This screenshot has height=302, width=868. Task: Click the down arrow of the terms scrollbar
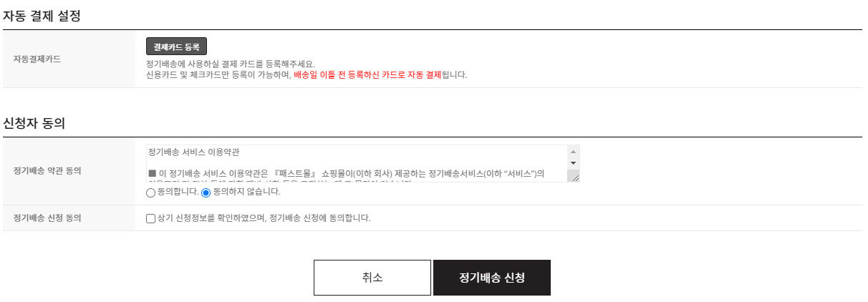[x=573, y=164]
